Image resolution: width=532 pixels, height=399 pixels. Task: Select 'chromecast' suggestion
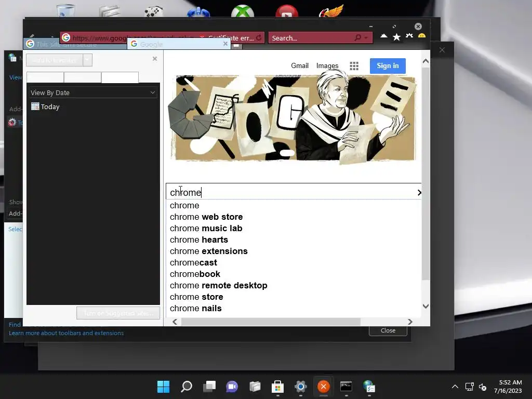click(193, 262)
